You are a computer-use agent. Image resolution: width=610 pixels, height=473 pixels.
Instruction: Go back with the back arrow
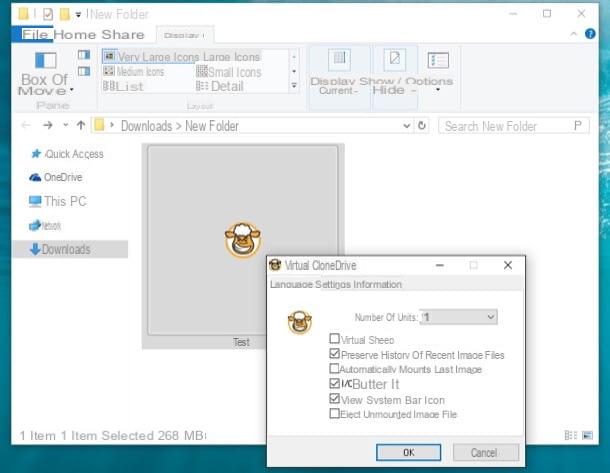click(26, 125)
